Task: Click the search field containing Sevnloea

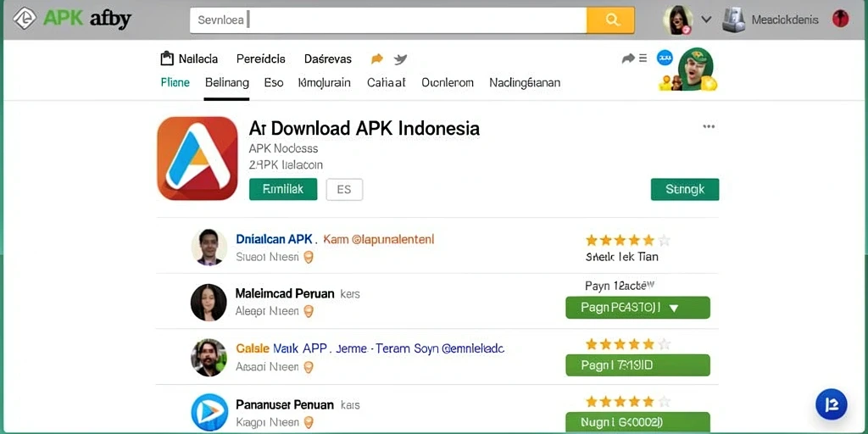Action: coord(388,20)
